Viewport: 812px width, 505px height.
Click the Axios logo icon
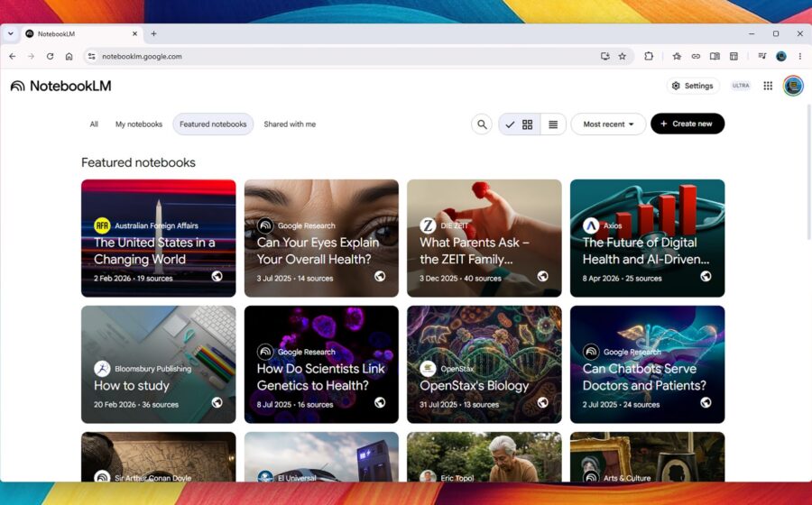point(591,225)
